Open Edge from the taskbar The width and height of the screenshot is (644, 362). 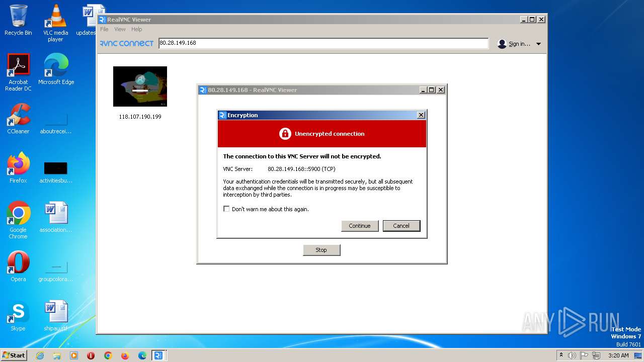click(x=142, y=355)
